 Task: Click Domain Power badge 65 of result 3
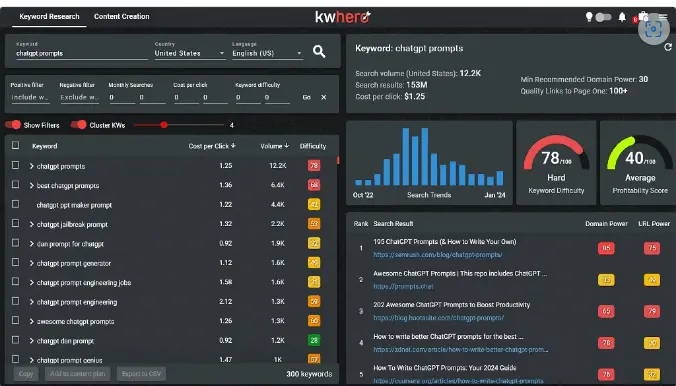[x=606, y=311]
